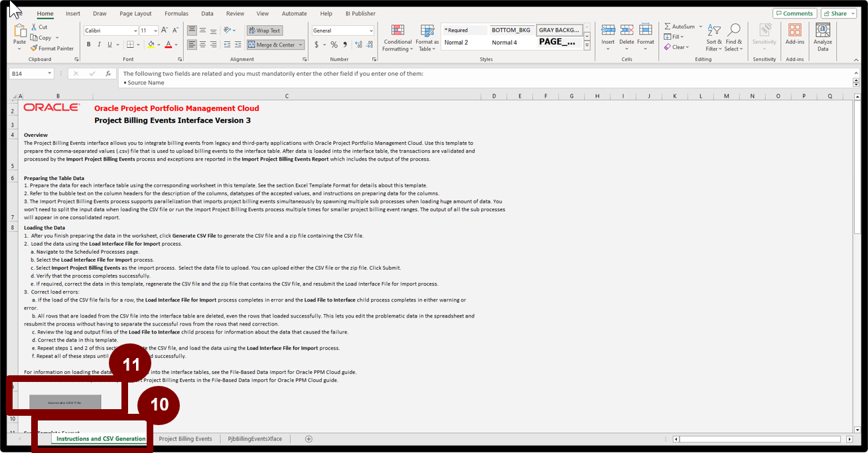Apply the BOTTOM_BKG cell style
The height and width of the screenshot is (453, 868).
[x=511, y=31]
